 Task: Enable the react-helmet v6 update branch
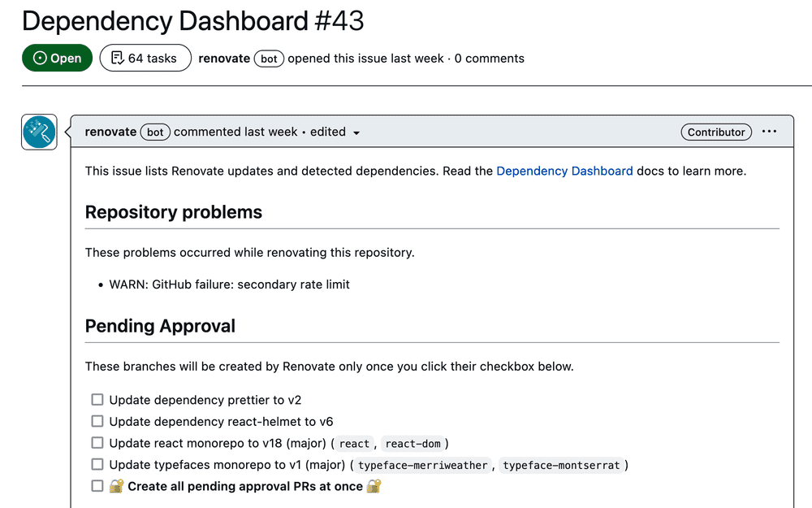pyautogui.click(x=97, y=421)
